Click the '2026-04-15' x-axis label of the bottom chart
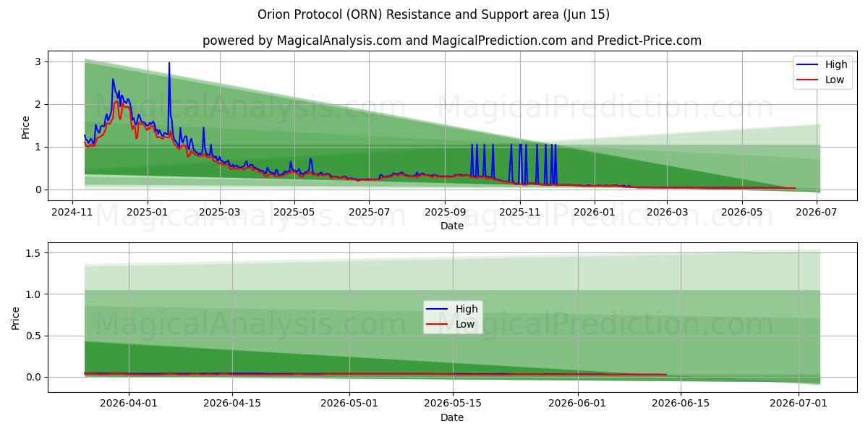868x434 pixels. point(232,404)
